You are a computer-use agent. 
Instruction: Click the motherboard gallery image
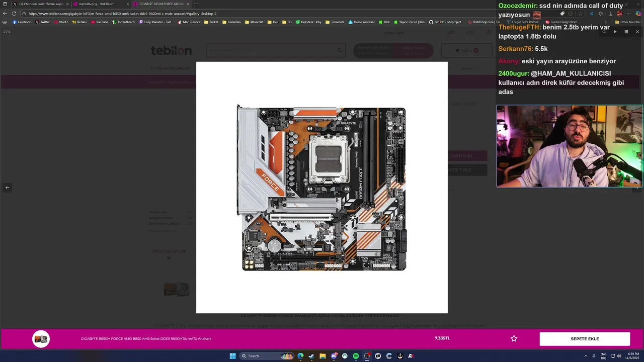point(322,188)
